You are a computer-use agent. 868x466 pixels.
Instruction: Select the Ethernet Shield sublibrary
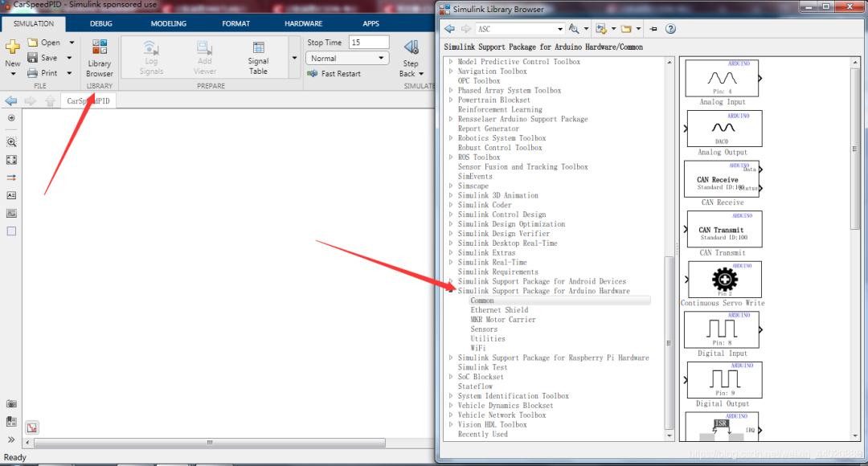pyautogui.click(x=499, y=310)
